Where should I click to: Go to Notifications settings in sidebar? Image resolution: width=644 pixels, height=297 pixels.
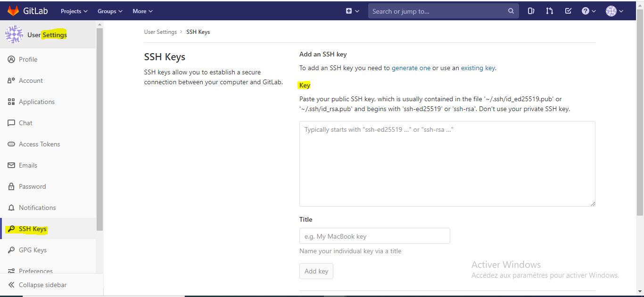pos(37,208)
